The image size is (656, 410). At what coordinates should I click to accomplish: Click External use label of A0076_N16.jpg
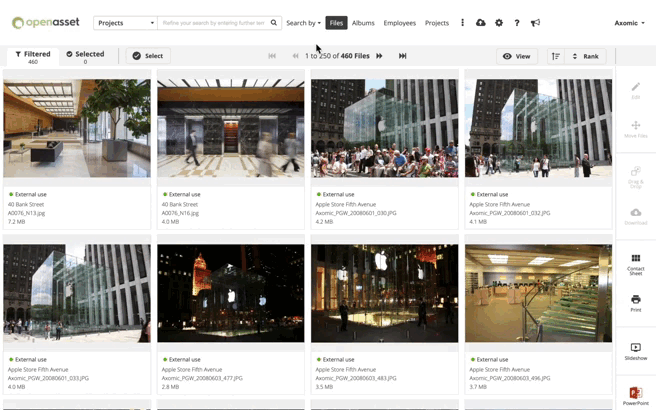point(184,195)
